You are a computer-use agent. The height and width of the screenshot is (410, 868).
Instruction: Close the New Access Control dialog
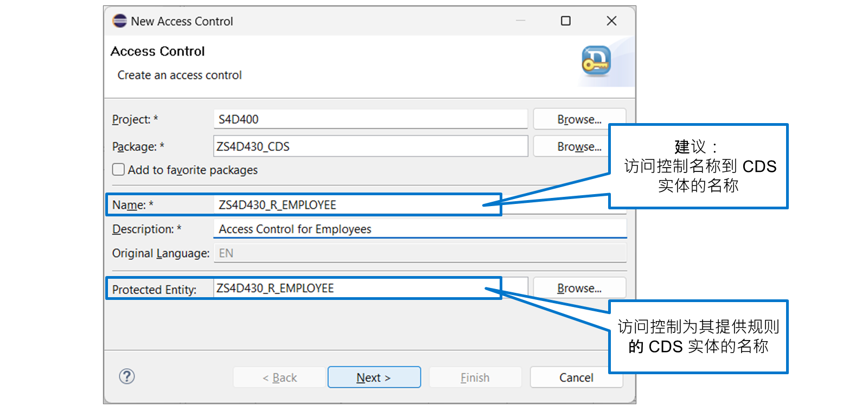[x=611, y=21]
